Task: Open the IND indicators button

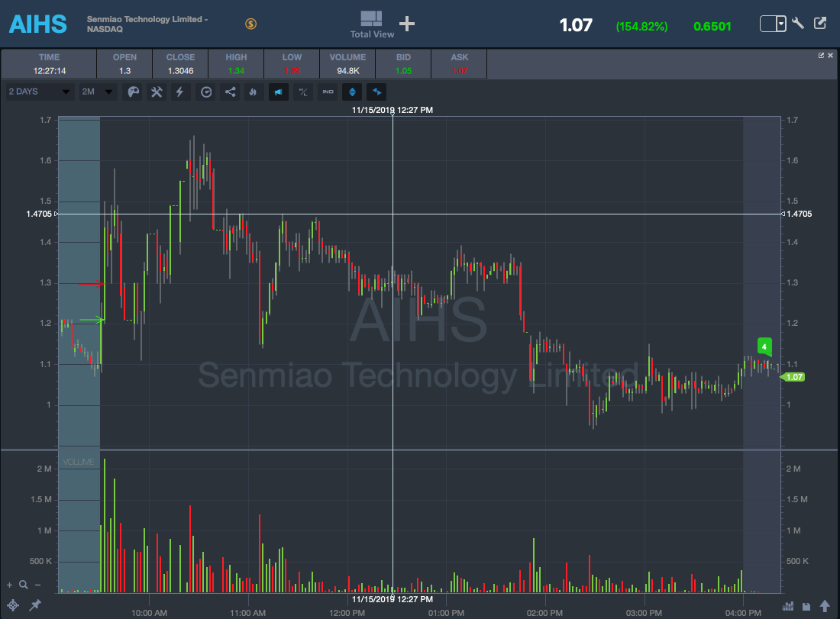Action: [x=328, y=92]
